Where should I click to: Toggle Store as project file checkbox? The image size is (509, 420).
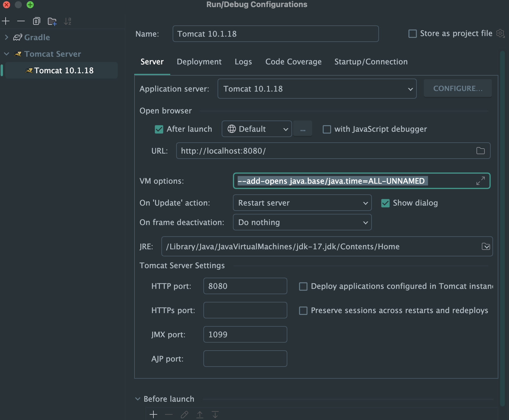412,33
